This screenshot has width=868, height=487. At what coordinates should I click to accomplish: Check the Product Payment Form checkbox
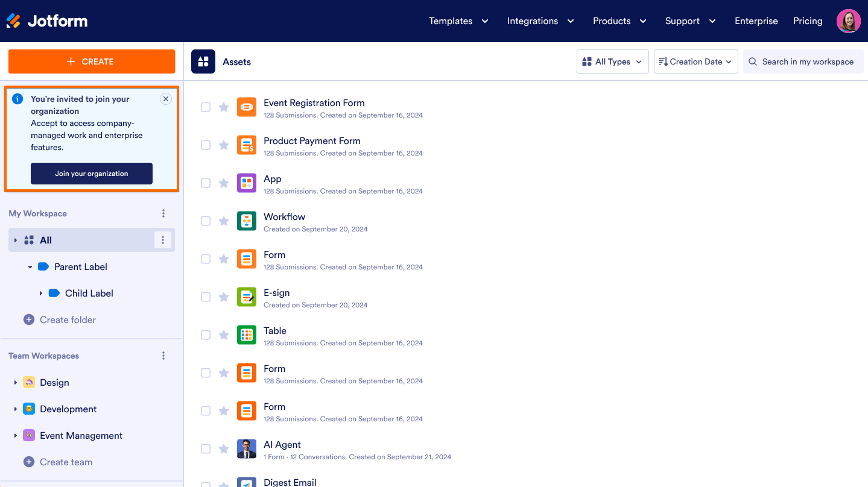pyautogui.click(x=206, y=145)
